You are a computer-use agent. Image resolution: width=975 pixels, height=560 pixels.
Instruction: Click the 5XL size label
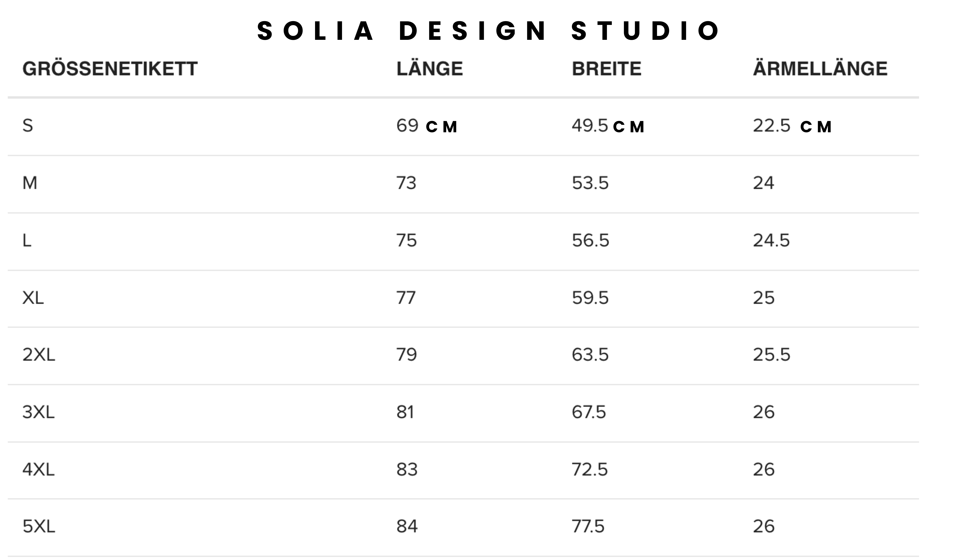tap(39, 526)
